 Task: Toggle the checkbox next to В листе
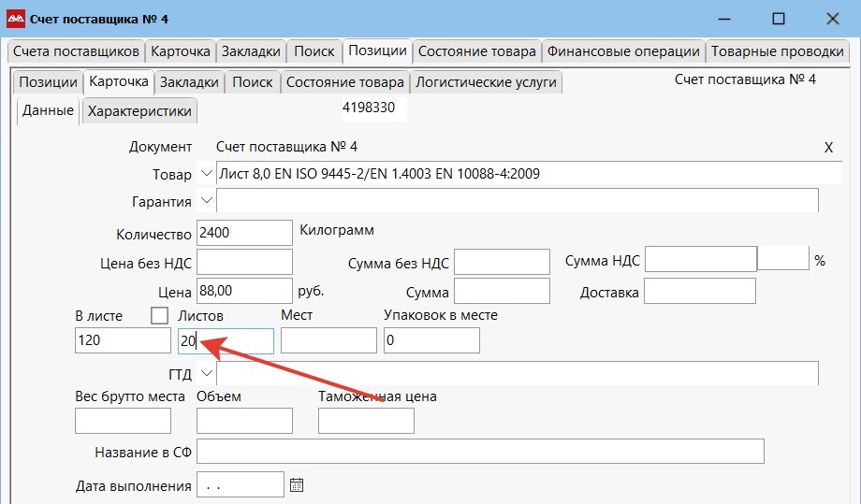(x=159, y=315)
